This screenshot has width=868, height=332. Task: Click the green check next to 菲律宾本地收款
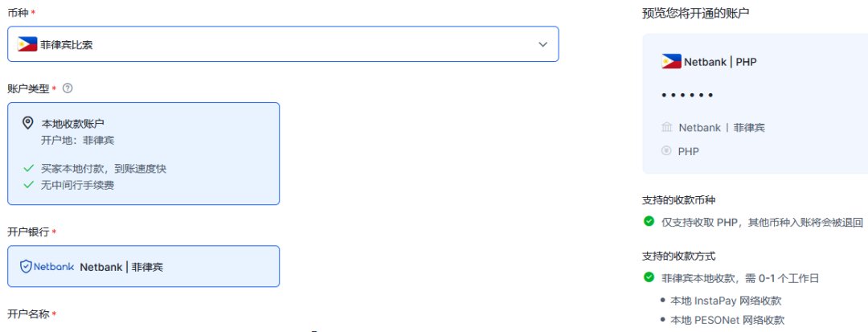(x=649, y=277)
